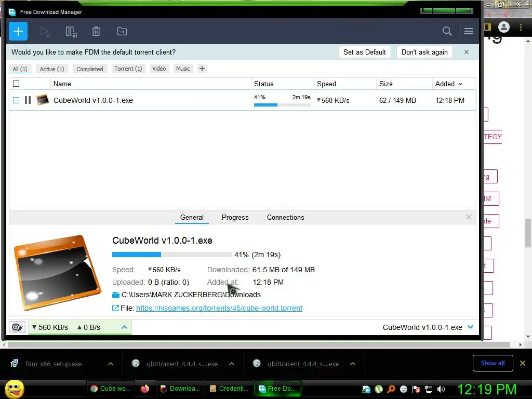Switch to Cube wo... Chrome taskbar item

(110, 389)
